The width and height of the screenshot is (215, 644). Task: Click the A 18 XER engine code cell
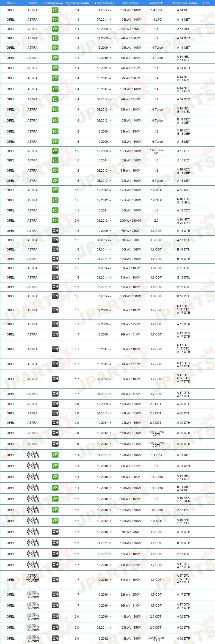pyautogui.click(x=184, y=210)
